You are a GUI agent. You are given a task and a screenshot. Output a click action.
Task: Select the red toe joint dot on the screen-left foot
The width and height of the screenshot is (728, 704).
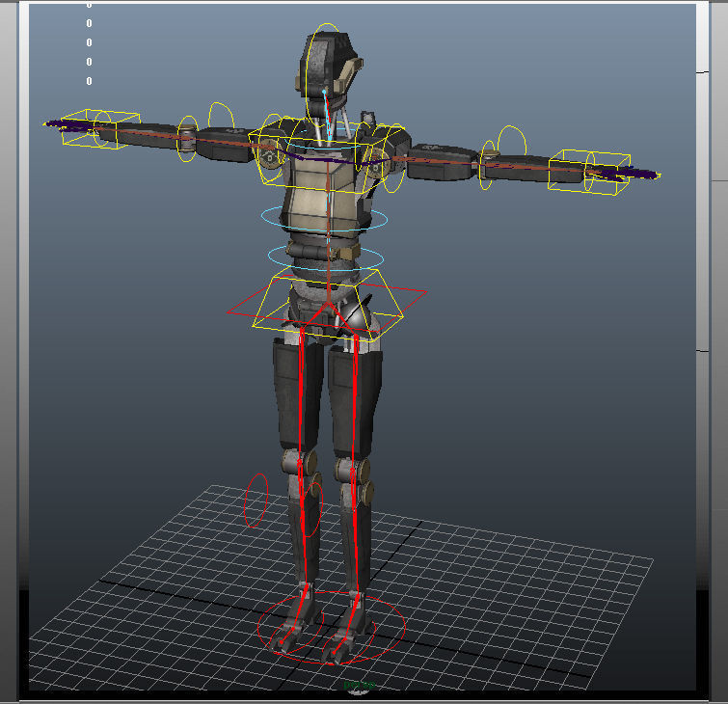(x=282, y=642)
